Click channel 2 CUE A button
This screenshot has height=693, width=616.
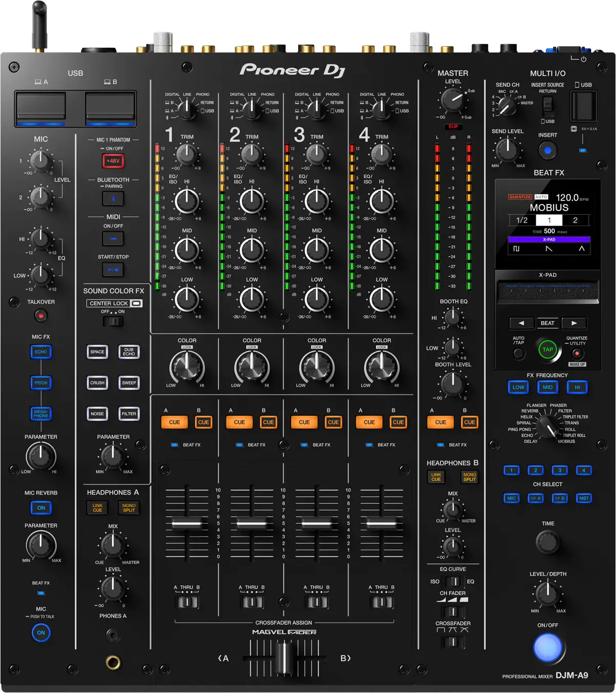coord(239,422)
